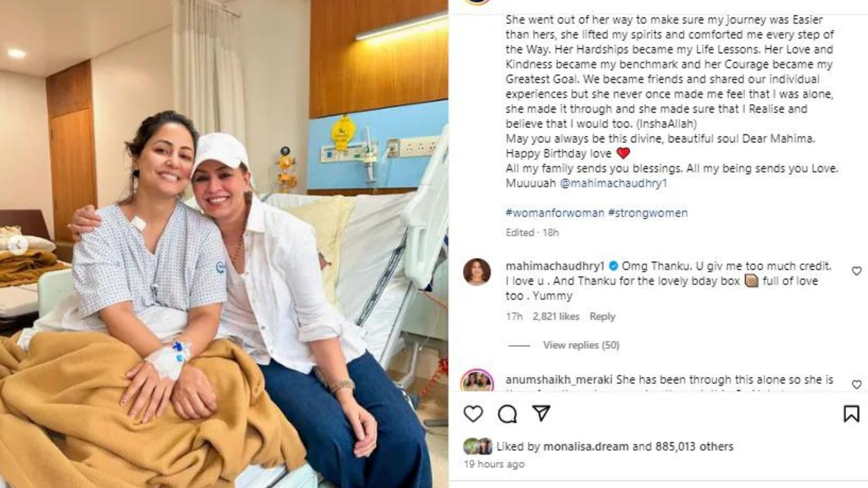Save post with bookmark icon
868x488 pixels.
pyautogui.click(x=851, y=413)
